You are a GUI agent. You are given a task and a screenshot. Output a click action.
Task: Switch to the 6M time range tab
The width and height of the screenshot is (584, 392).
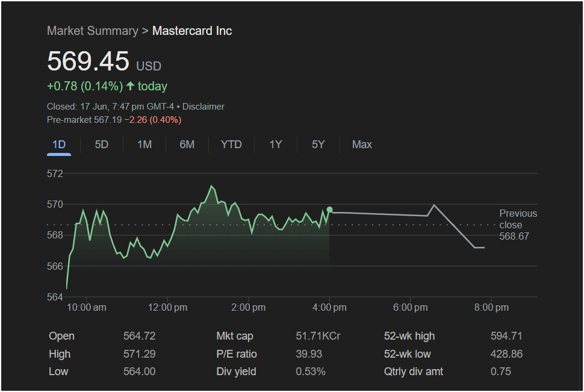click(x=187, y=145)
